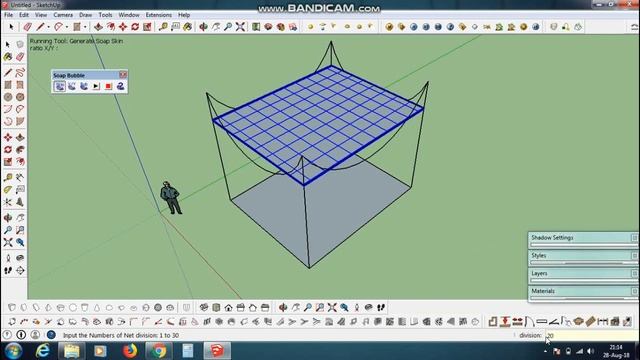This screenshot has height=360, width=640.
Task: Select the Offset tool in top toolbar
Action: click(111, 27)
